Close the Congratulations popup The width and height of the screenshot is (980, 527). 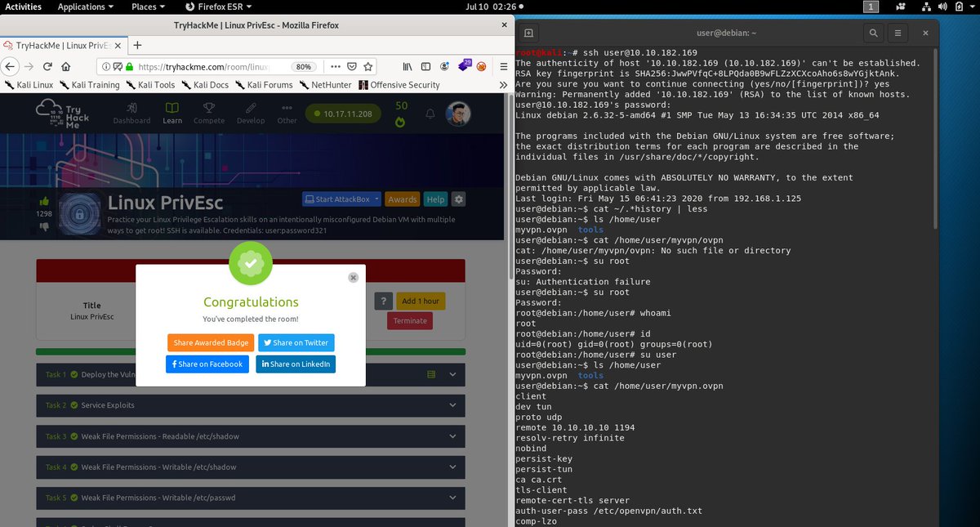[353, 278]
